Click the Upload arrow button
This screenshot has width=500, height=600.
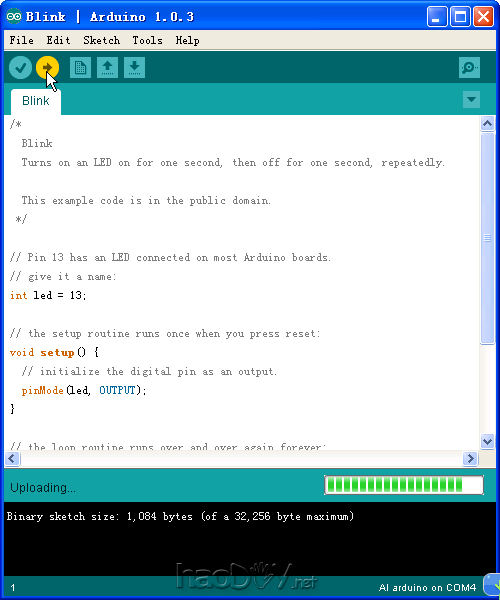tap(47, 68)
